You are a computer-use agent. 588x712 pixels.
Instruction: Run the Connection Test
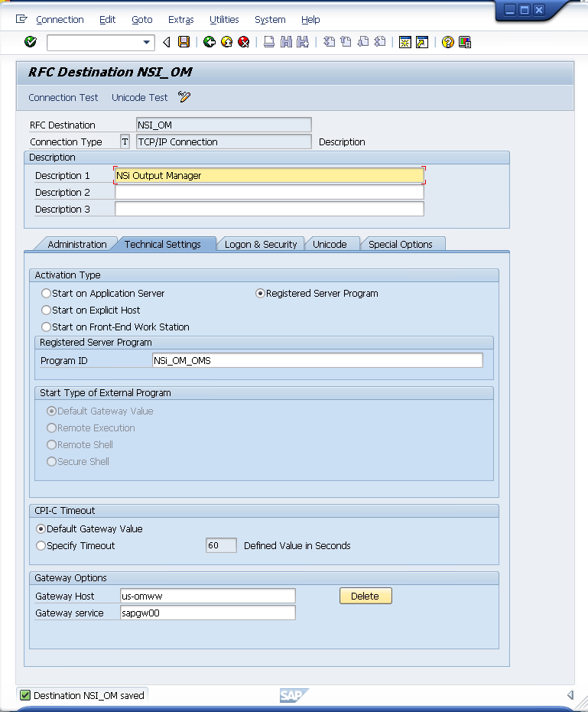point(63,98)
